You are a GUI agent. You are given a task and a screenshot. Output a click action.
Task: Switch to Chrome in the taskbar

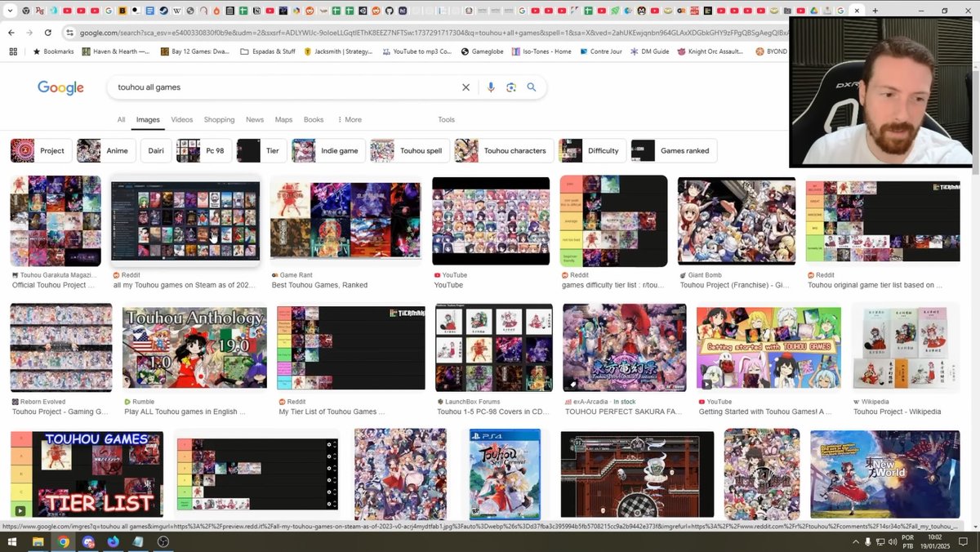[63, 541]
